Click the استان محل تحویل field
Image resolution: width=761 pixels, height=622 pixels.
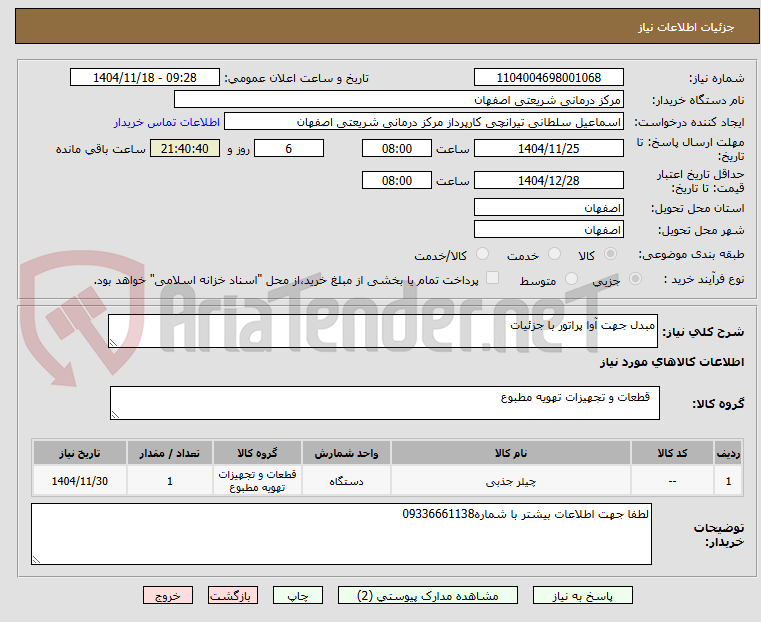(x=548, y=208)
